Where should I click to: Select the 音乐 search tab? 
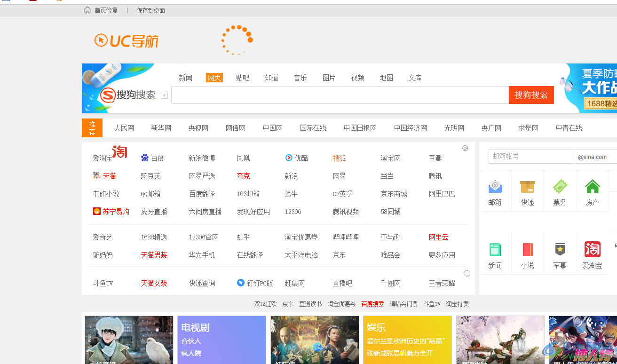coord(300,78)
